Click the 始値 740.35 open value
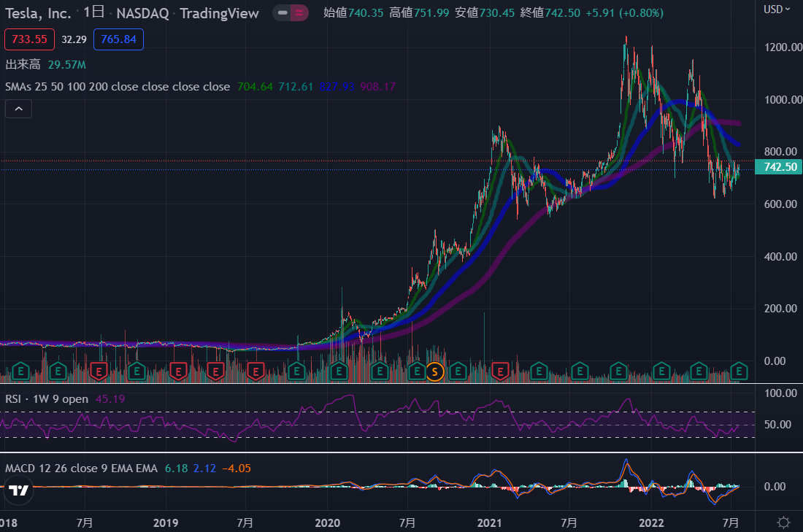803x532 pixels. tap(353, 13)
